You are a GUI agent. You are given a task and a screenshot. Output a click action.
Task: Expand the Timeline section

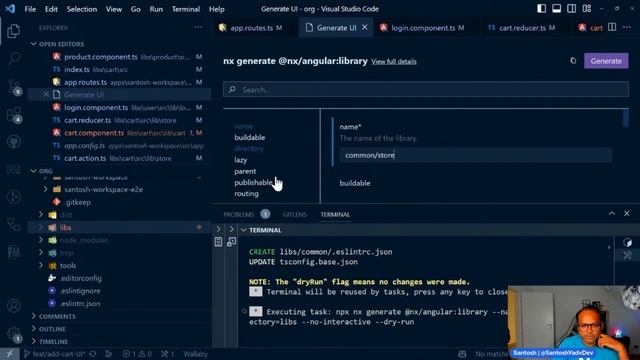pyautogui.click(x=34, y=341)
